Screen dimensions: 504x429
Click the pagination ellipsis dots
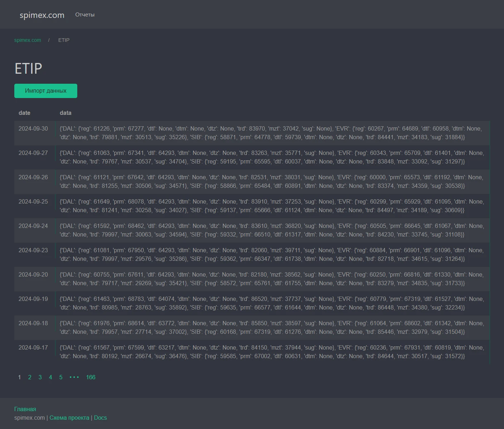pyautogui.click(x=74, y=377)
